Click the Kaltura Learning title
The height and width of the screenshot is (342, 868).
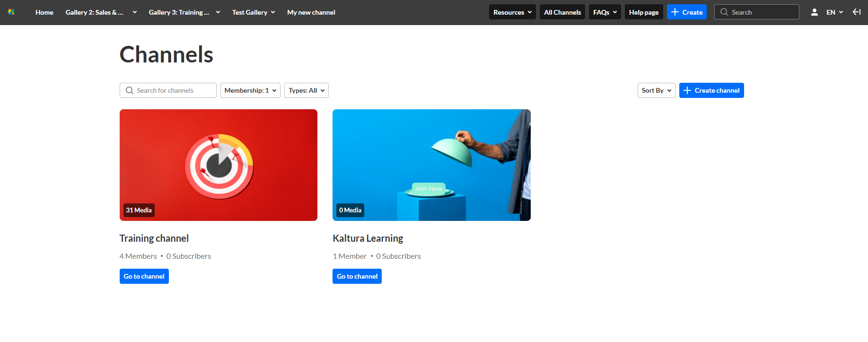coord(368,238)
